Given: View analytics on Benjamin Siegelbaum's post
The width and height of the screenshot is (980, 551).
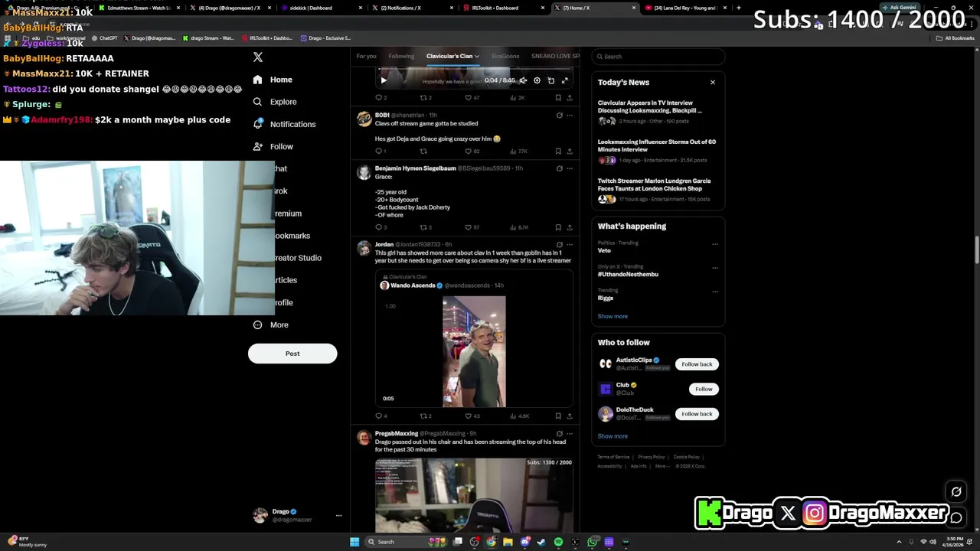Looking at the screenshot, I should (x=520, y=227).
